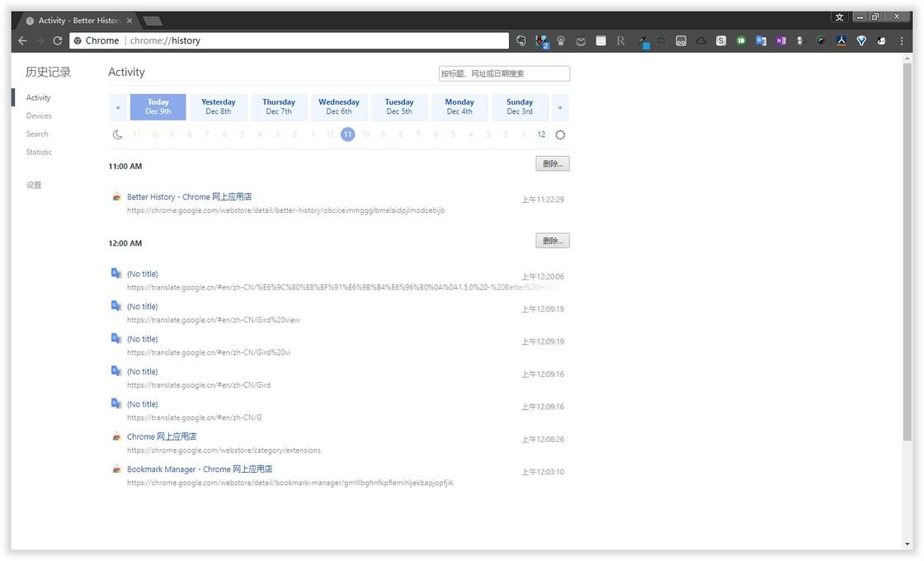Delete the 12:00 AM history group
The image size is (924, 561).
tap(552, 240)
